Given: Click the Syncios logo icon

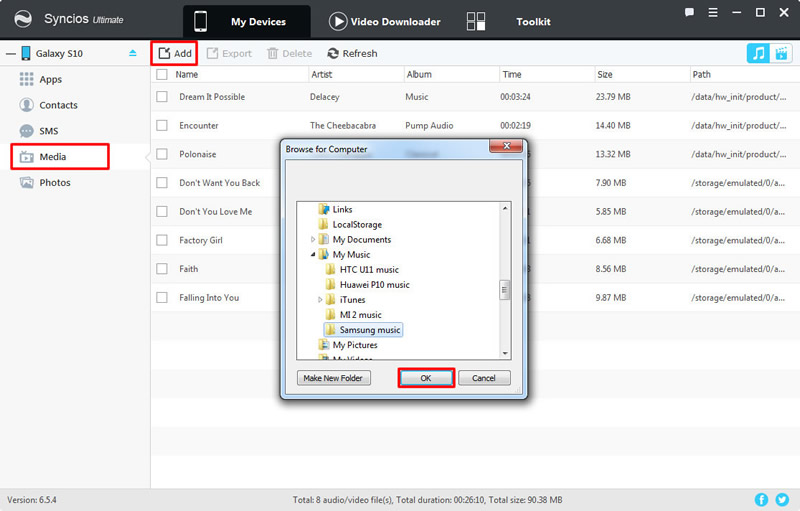Looking at the screenshot, I should click(x=22, y=19).
